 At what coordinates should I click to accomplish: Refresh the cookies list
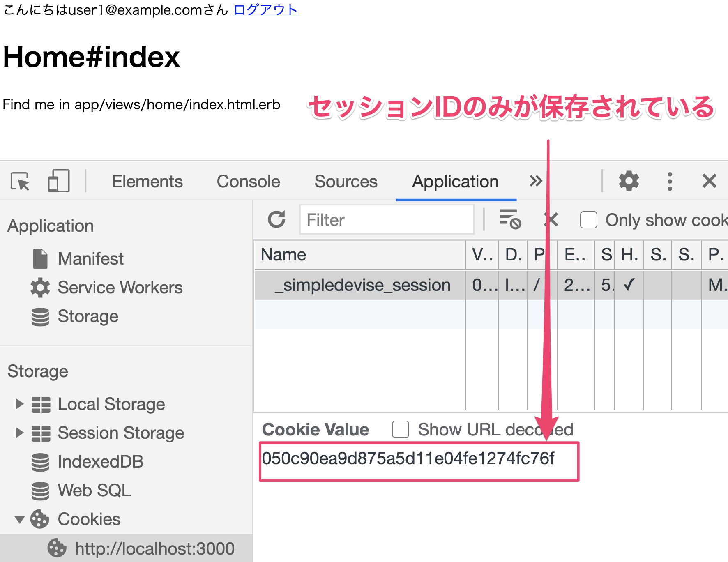[276, 220]
